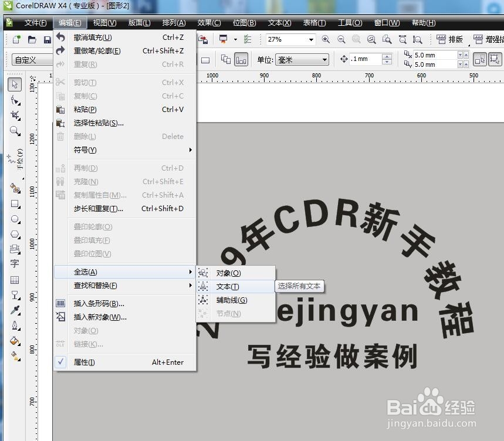Click the Save disk icon
The width and height of the screenshot is (504, 441).
tap(48, 39)
